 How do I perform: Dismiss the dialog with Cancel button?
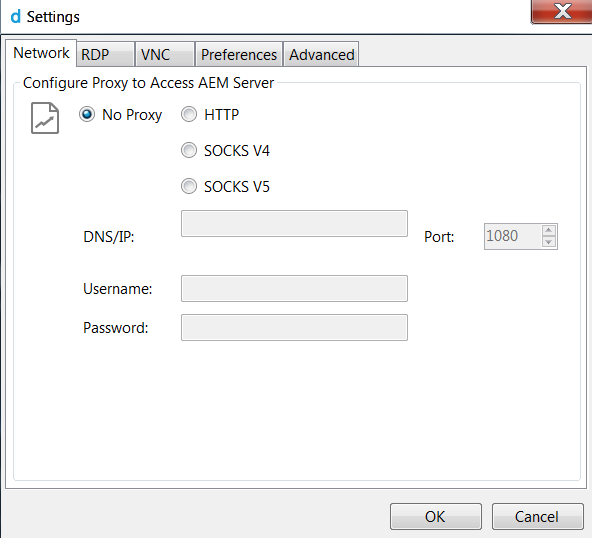(x=538, y=516)
